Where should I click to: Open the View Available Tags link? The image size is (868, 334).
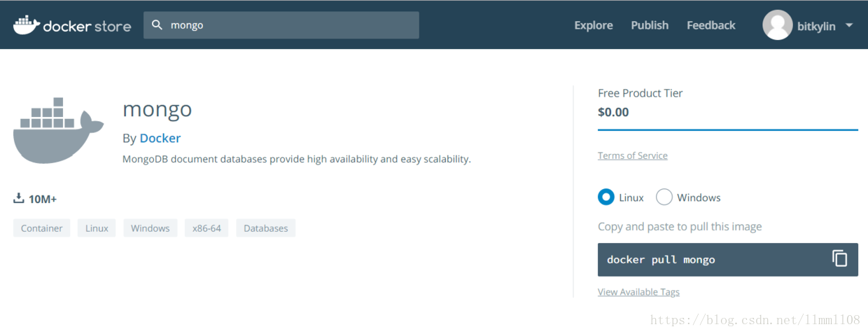638,292
